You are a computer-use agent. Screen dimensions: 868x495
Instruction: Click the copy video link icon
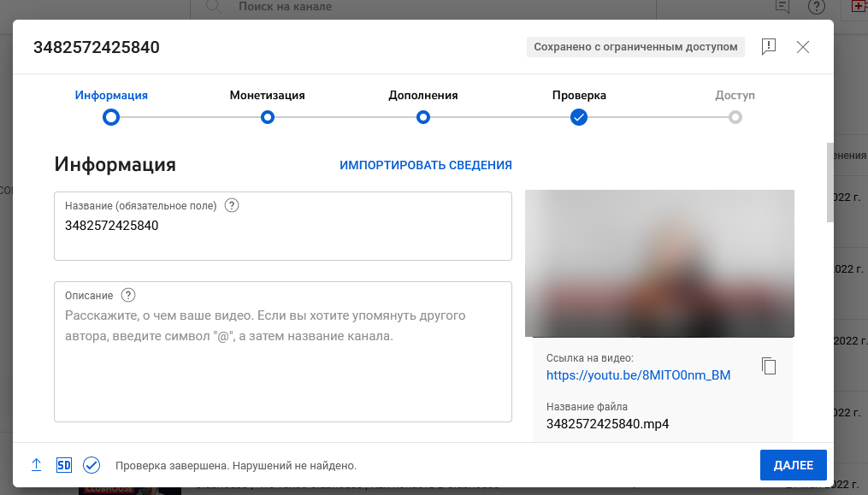click(x=768, y=365)
